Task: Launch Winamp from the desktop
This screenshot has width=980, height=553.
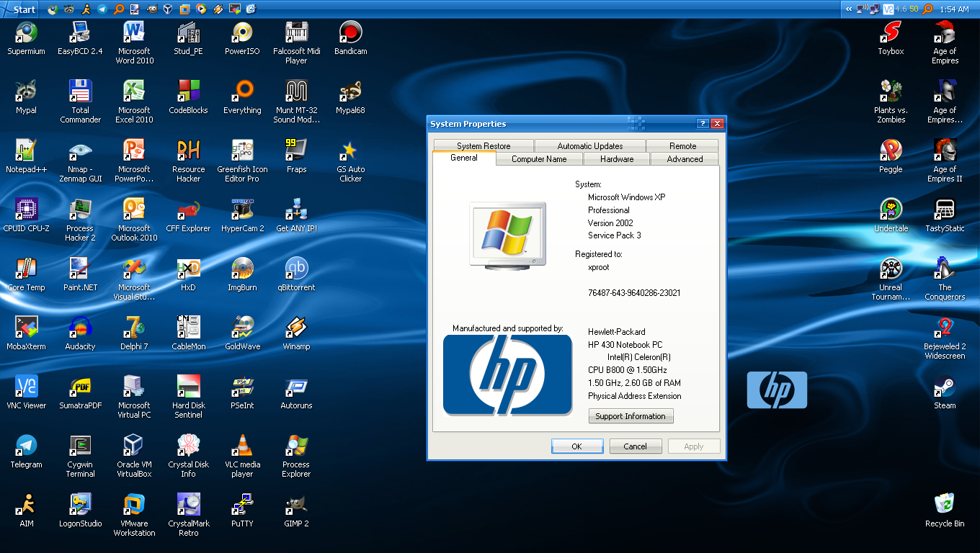Action: (x=295, y=326)
